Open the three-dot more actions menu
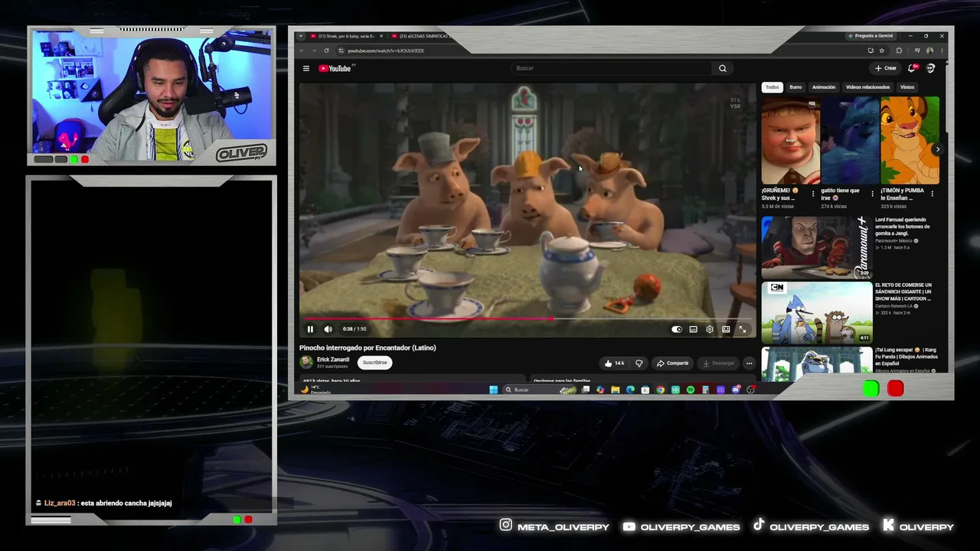This screenshot has height=551, width=980. [749, 363]
